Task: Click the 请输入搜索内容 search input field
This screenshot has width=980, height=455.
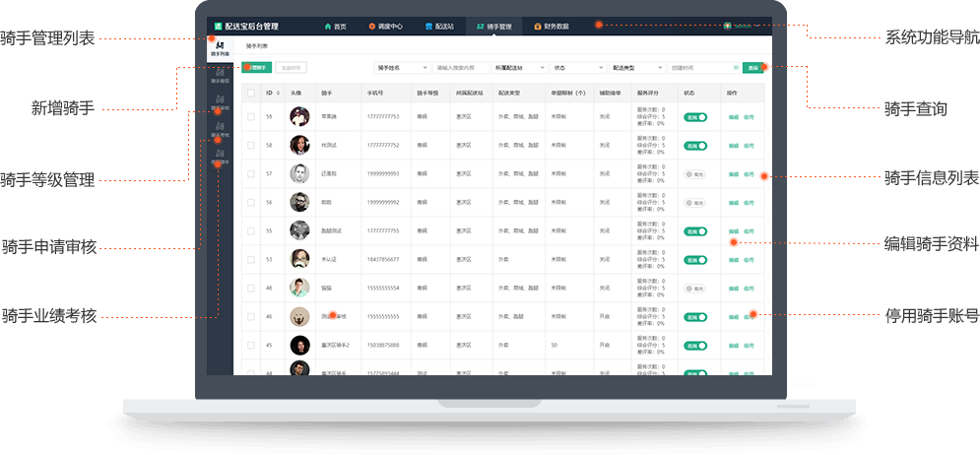Action: click(x=461, y=68)
